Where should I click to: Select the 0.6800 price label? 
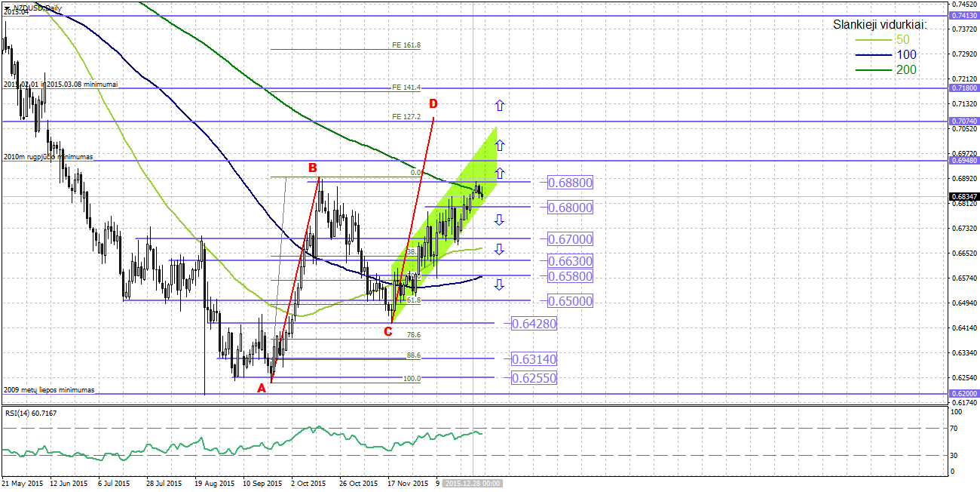coord(570,208)
